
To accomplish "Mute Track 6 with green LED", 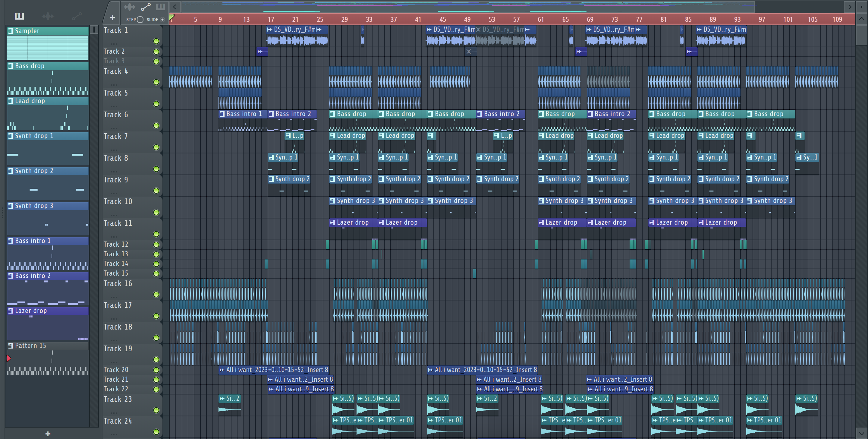I will coord(156,126).
